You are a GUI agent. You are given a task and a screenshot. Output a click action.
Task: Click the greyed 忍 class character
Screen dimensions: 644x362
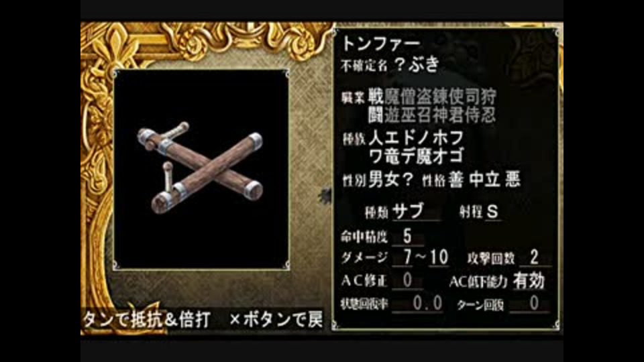(488, 115)
